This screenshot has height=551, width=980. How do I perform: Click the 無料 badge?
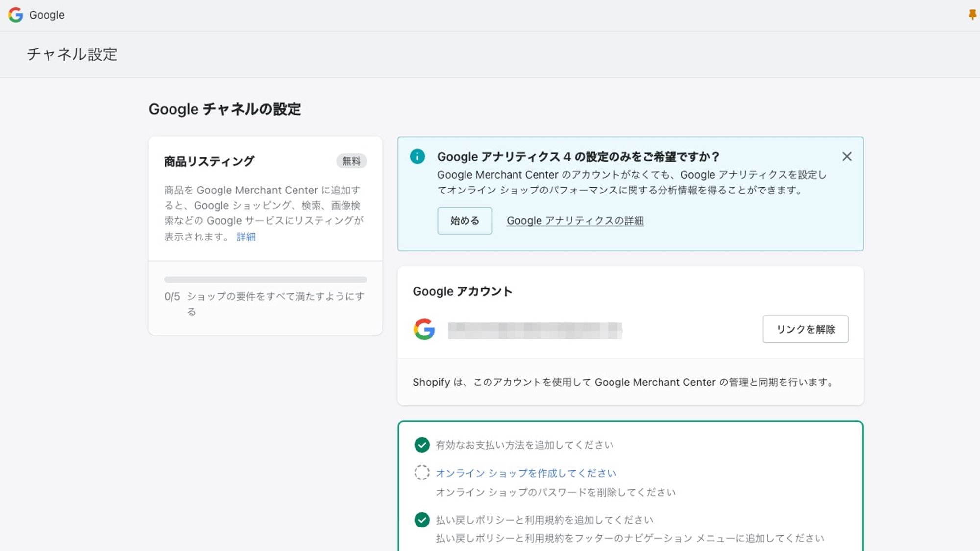pos(351,161)
